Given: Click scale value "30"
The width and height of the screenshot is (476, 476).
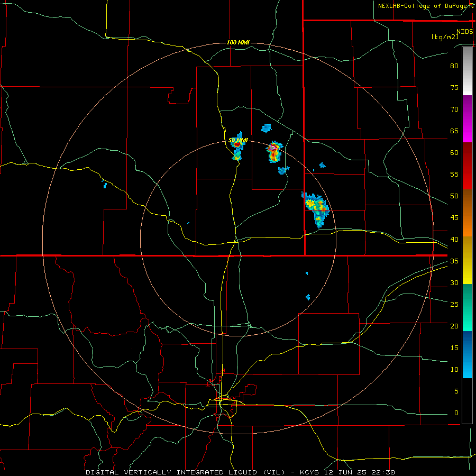Looking at the screenshot, I should 454,282.
